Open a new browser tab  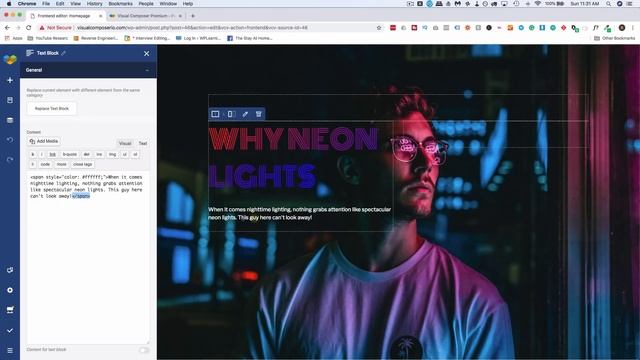193,16
